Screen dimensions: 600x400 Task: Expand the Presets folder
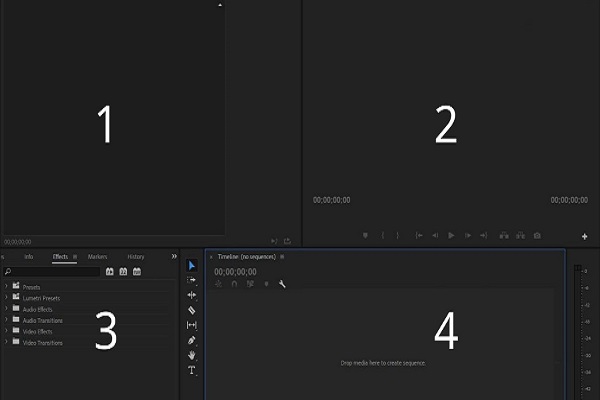click(6, 287)
